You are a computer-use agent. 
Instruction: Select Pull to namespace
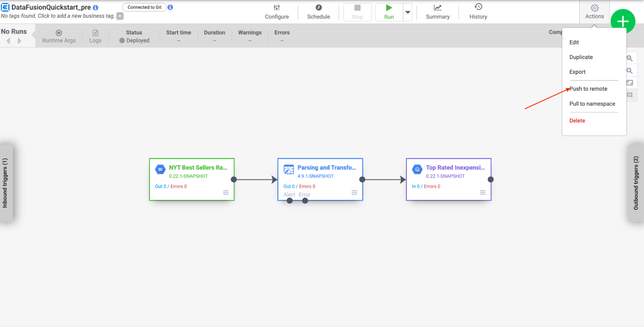(x=592, y=104)
